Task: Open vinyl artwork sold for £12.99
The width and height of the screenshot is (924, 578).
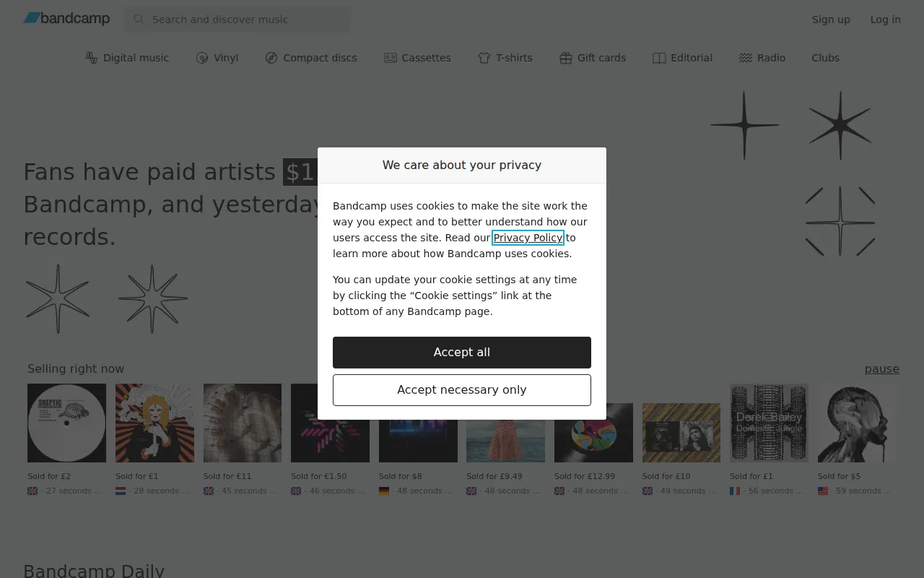Action: coord(593,433)
